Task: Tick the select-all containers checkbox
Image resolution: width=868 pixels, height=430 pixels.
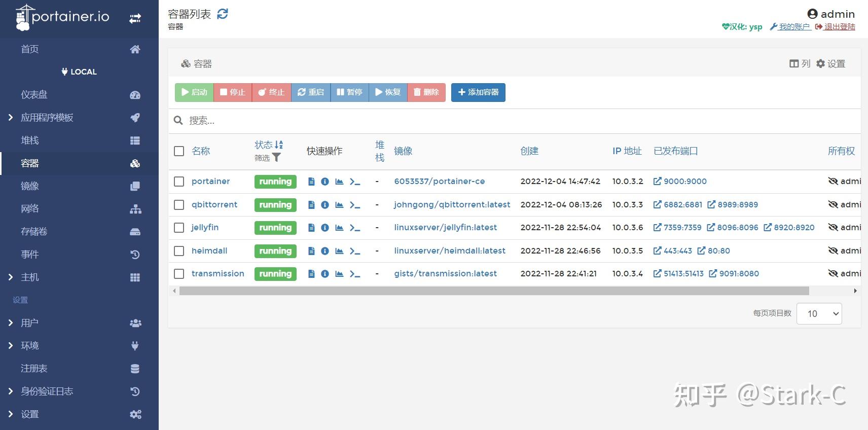Action: [179, 151]
